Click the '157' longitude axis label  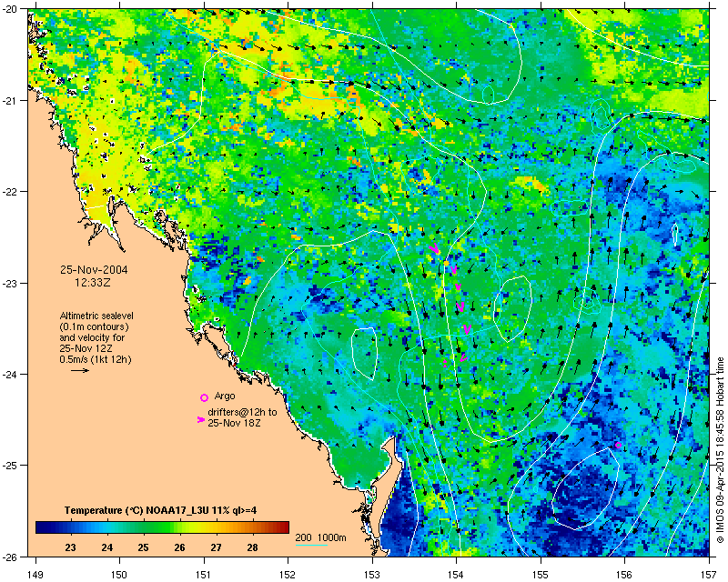710,575
